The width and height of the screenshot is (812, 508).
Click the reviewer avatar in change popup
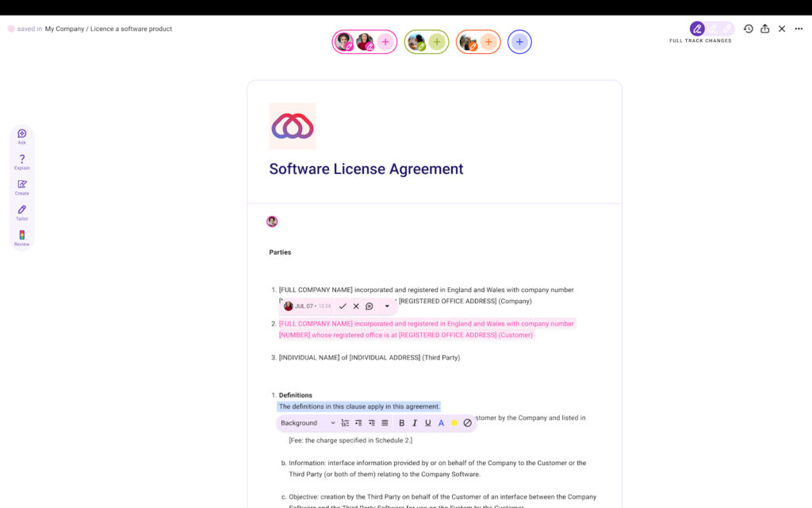tap(289, 306)
